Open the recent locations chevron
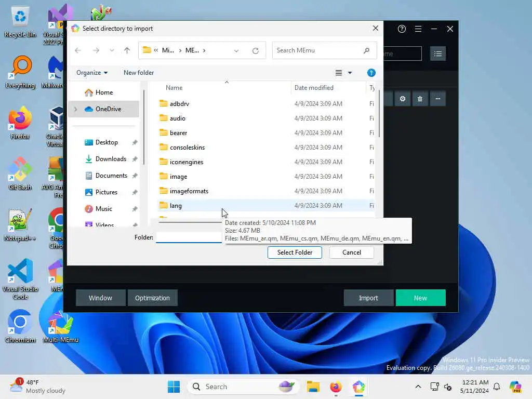 (112, 50)
